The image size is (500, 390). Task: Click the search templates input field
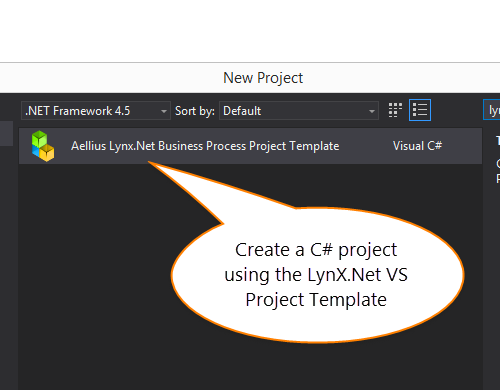pos(492,110)
